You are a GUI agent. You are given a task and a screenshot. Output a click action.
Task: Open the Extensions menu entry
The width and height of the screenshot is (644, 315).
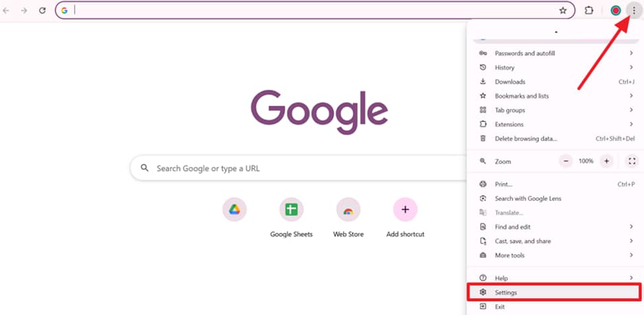tap(555, 124)
